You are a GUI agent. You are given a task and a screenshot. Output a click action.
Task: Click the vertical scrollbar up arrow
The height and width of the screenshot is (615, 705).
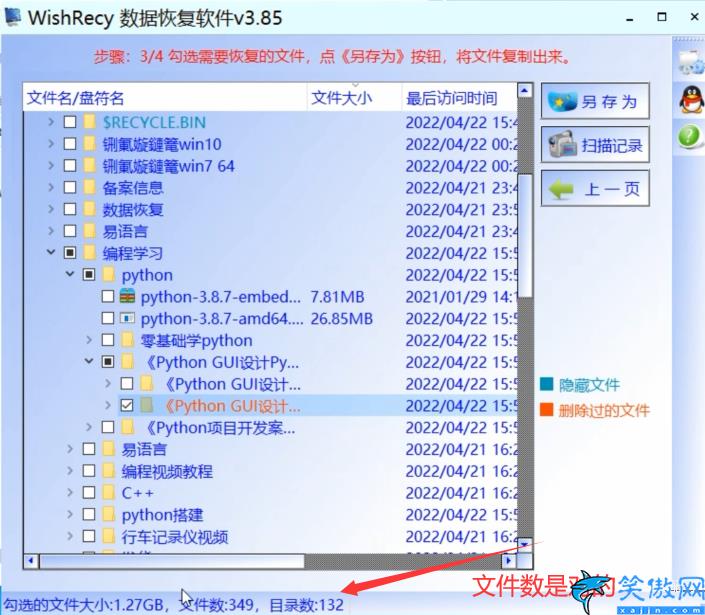(525, 91)
